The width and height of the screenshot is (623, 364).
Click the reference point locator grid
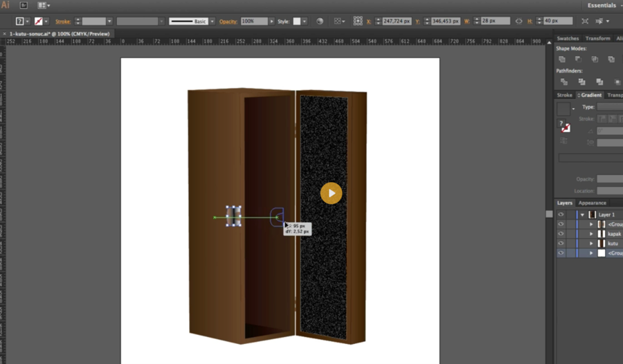358,21
